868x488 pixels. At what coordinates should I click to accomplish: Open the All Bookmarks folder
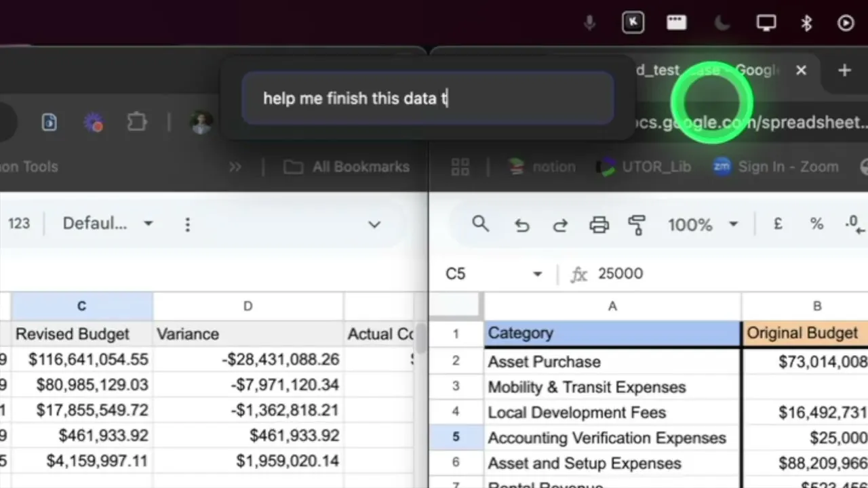click(x=347, y=167)
